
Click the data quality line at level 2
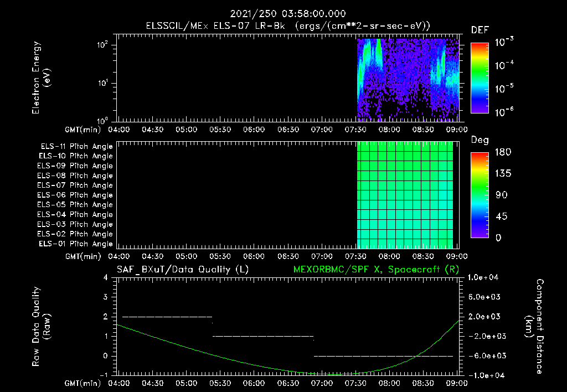click(x=167, y=317)
